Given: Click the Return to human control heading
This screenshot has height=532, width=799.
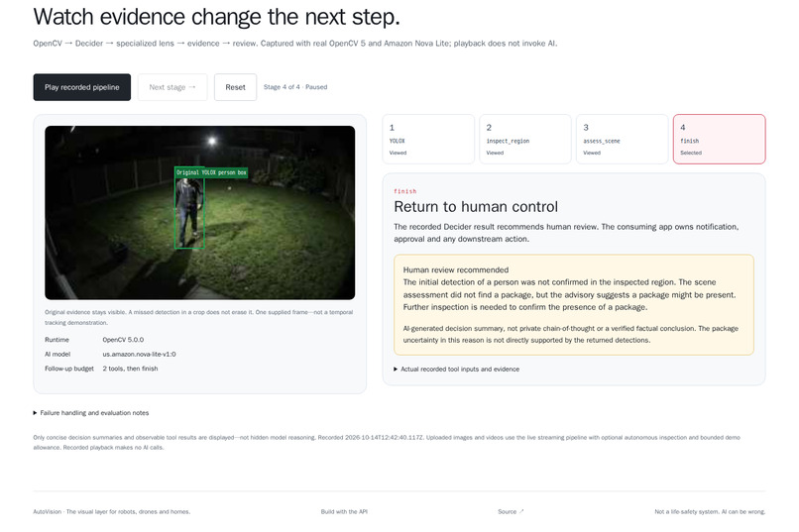Looking at the screenshot, I should coord(476,207).
